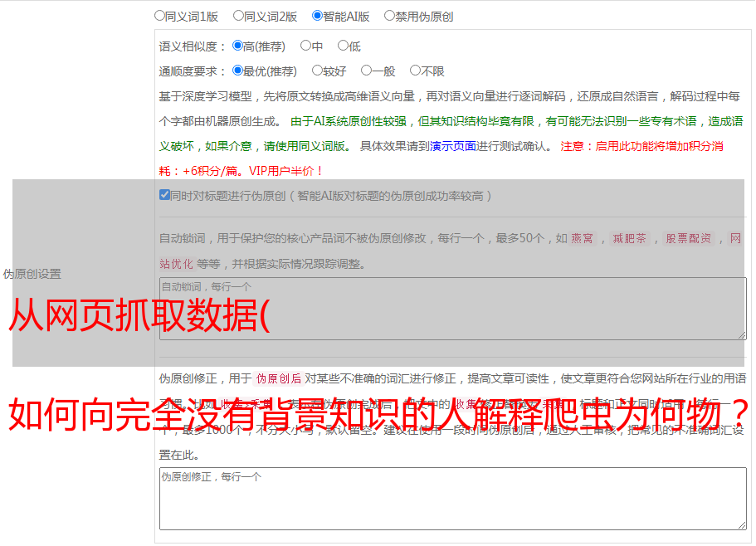
Task: Click the 股票配资 example keyword
Action: (x=688, y=238)
